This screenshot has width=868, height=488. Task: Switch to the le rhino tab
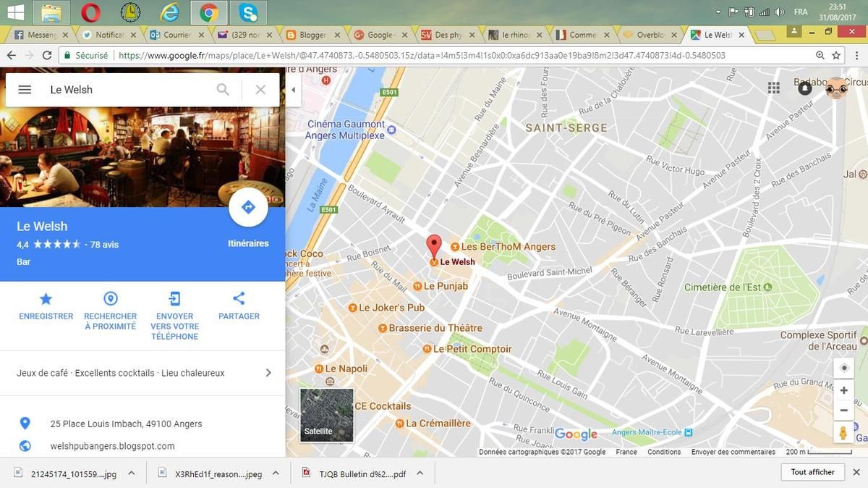(514, 34)
